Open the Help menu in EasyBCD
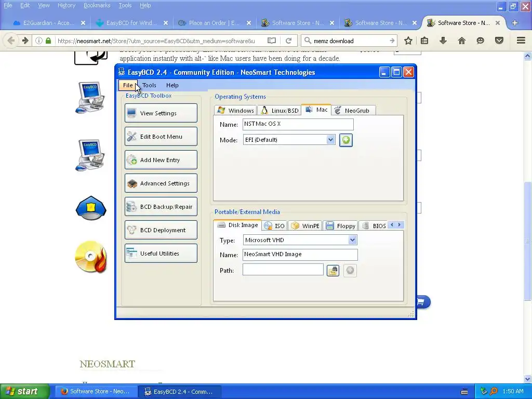Image resolution: width=532 pixels, height=399 pixels. (x=172, y=85)
